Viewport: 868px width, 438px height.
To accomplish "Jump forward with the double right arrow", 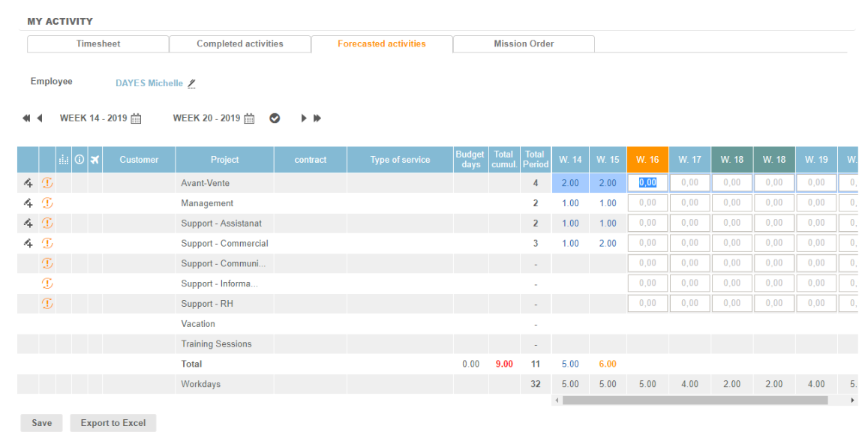I will pyautogui.click(x=317, y=118).
